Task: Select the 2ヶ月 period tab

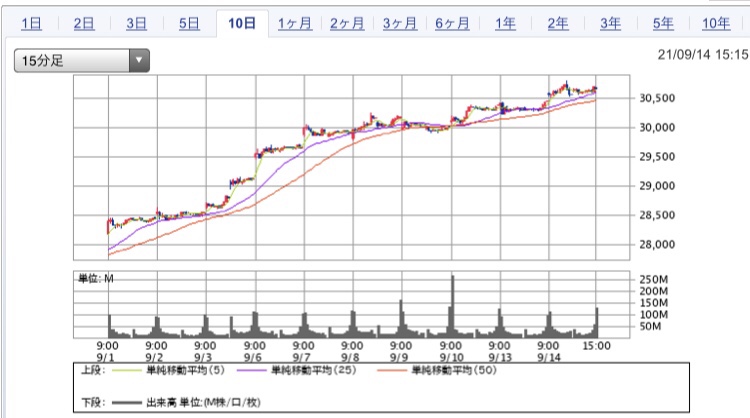Action: click(x=347, y=23)
